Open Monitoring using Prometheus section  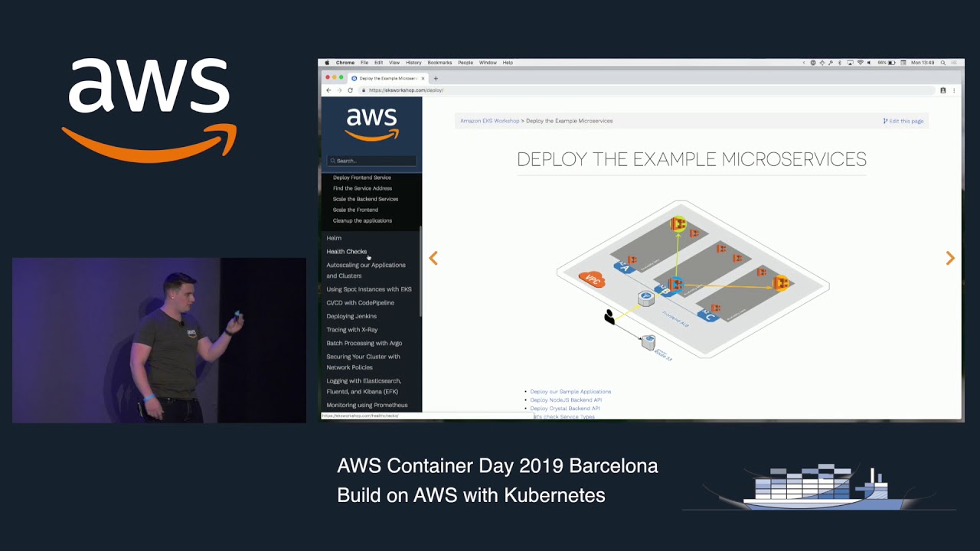(x=367, y=405)
